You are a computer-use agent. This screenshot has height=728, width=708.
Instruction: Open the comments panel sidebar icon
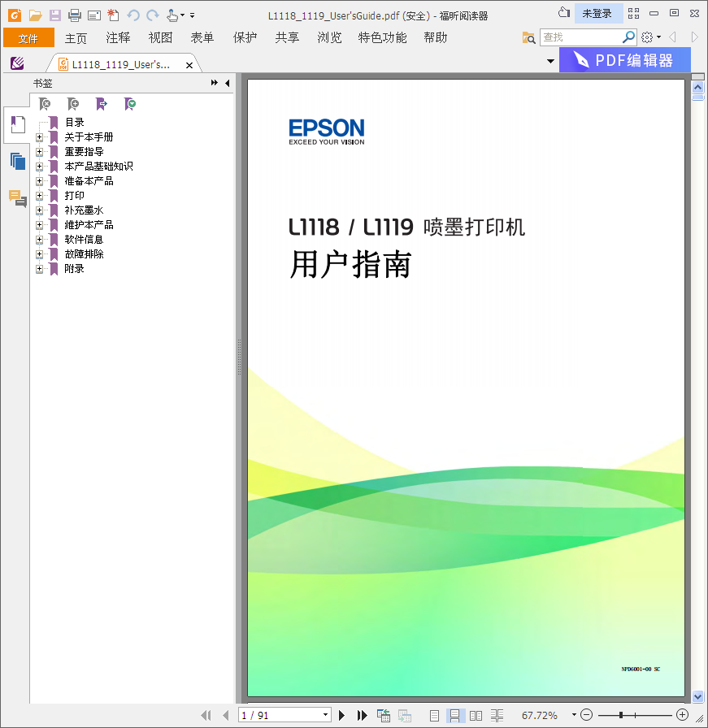coord(18,198)
